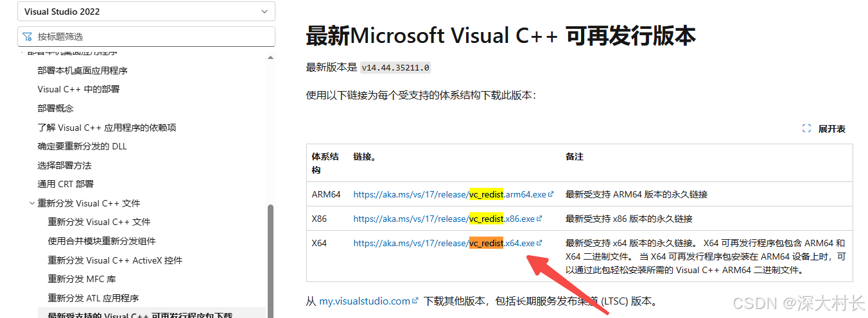Click the filter by title input field
Screen dimensions: 868x318
(x=146, y=37)
